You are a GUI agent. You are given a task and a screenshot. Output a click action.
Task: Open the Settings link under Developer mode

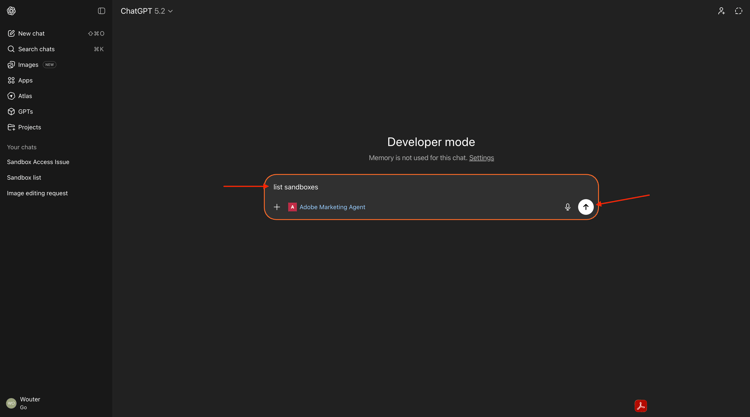point(481,158)
